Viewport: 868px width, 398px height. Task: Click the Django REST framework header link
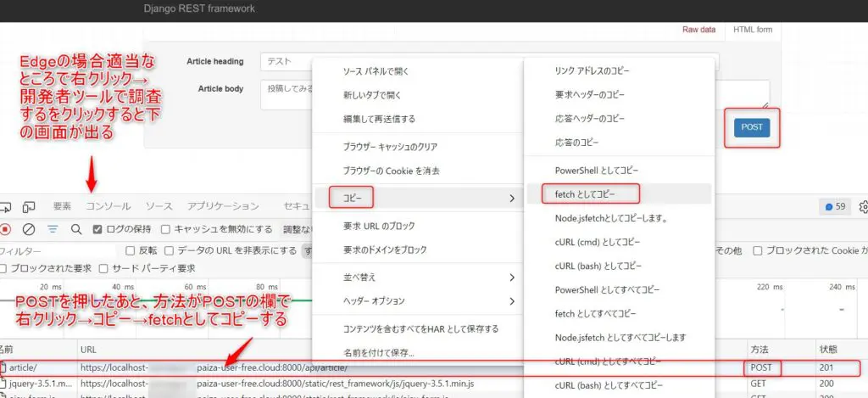click(199, 8)
